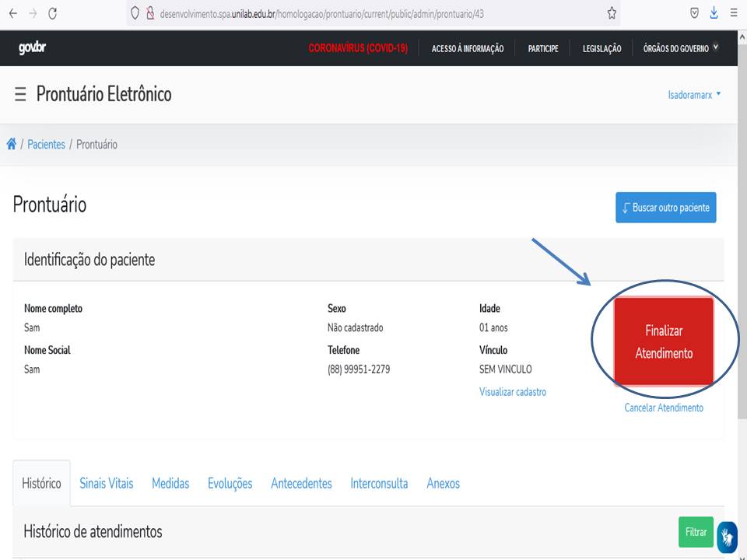Switch to the Sinais Vitais tab
The width and height of the screenshot is (747, 560).
tap(106, 484)
